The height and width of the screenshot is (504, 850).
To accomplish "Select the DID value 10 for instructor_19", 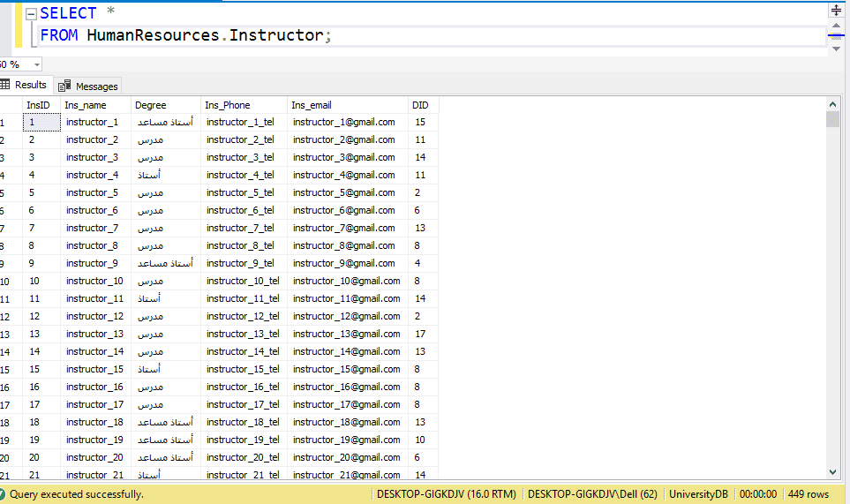I will point(424,440).
